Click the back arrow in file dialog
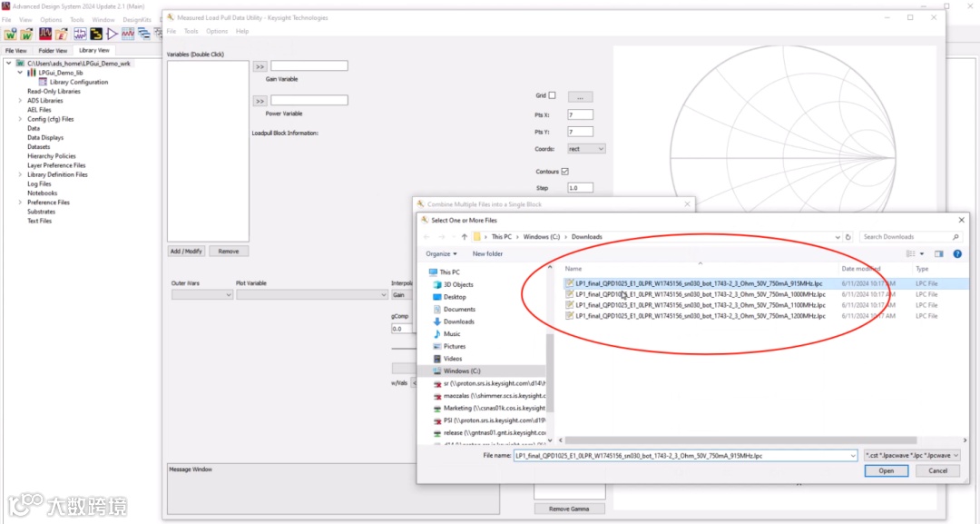 click(426, 237)
